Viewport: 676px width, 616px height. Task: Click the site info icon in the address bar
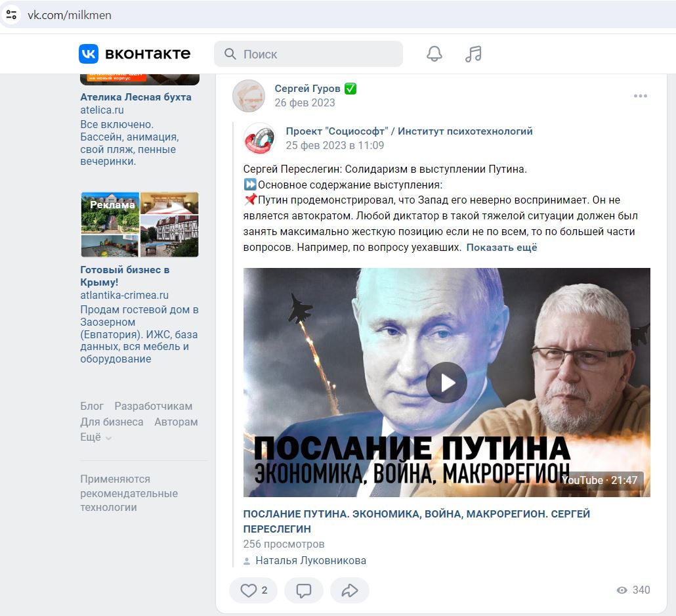coord(11,14)
